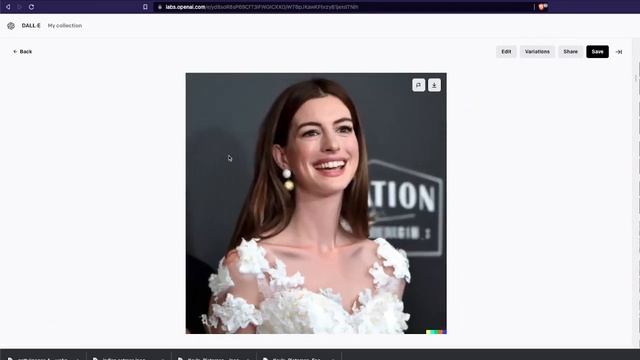Viewport: 640px width, 360px height.
Task: Reload the page with the refresh icon
Action: 31,7
